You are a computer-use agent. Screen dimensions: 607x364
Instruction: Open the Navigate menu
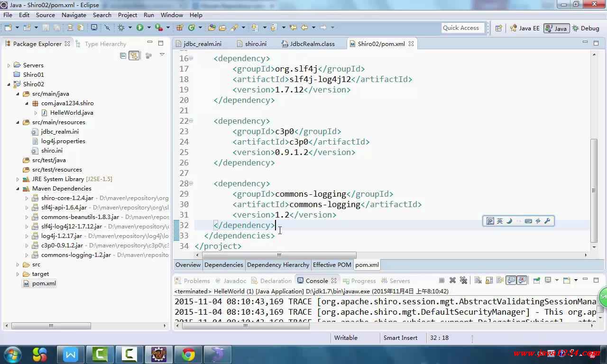click(74, 15)
